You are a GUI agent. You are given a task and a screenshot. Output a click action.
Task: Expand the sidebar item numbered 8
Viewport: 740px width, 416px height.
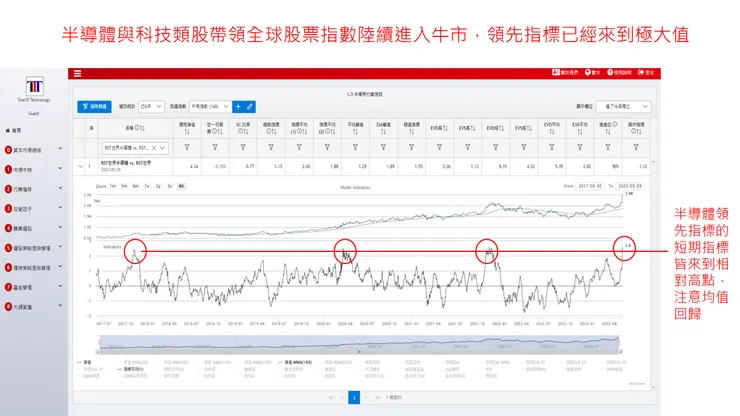[60, 305]
